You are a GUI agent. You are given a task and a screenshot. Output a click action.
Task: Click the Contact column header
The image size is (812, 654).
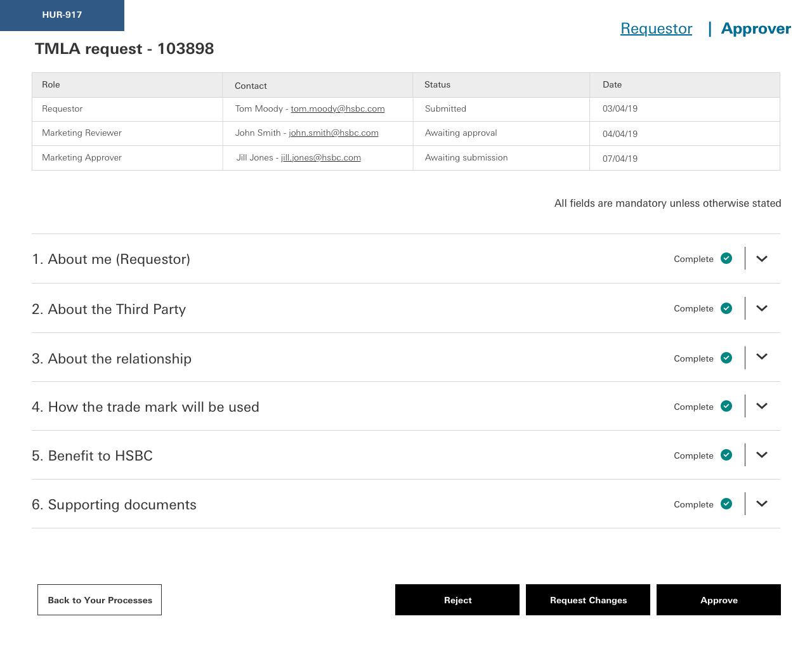coord(317,85)
